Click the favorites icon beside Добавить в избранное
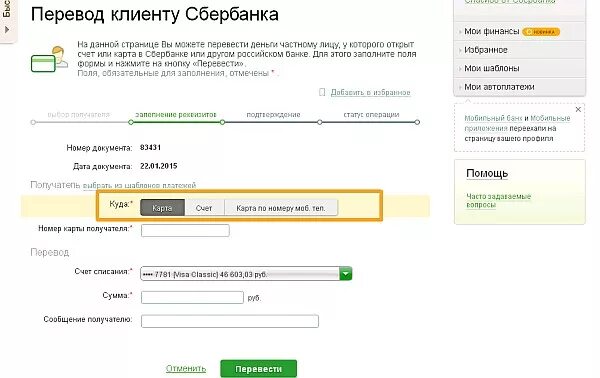Viewport: 600px width, 378px height. point(322,92)
